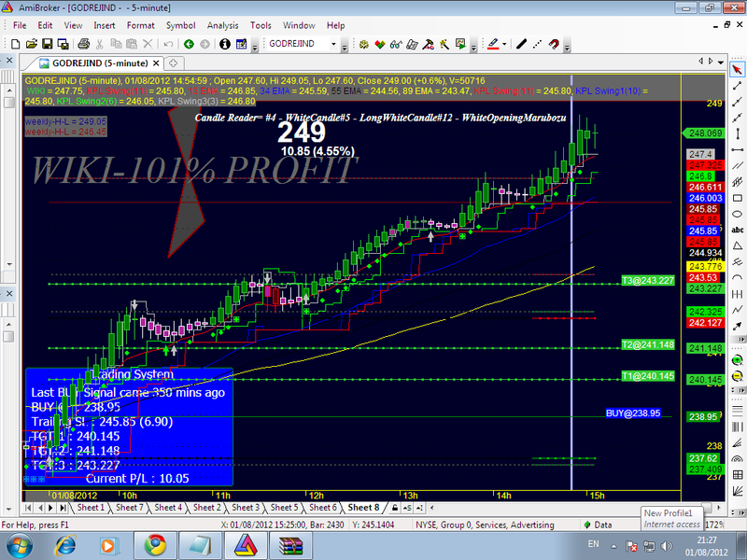
Task: Open the Notepad icon beside the info button
Action: tap(242, 44)
